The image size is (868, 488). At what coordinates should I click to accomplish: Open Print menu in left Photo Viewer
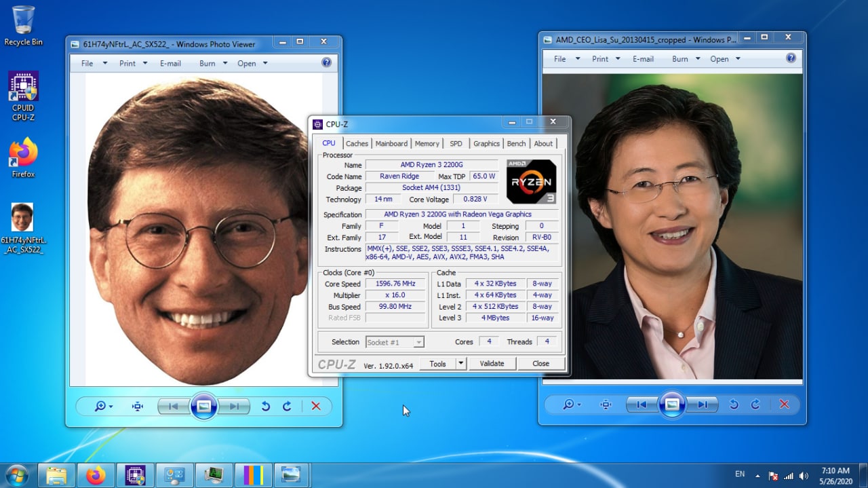coord(133,63)
